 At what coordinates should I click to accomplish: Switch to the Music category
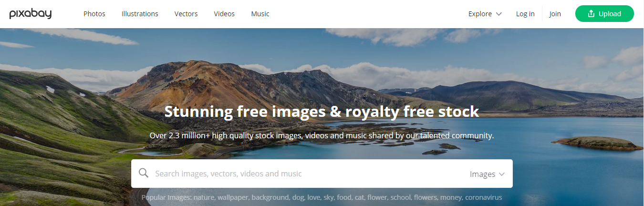(x=260, y=14)
